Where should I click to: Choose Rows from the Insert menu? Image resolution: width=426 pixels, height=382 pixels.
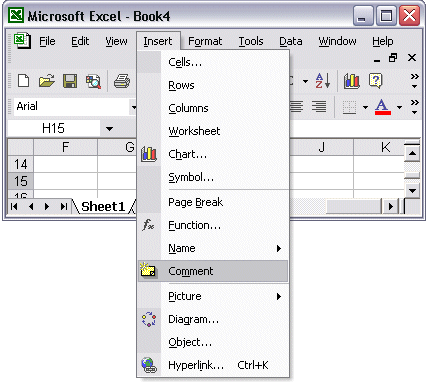pyautogui.click(x=213, y=85)
